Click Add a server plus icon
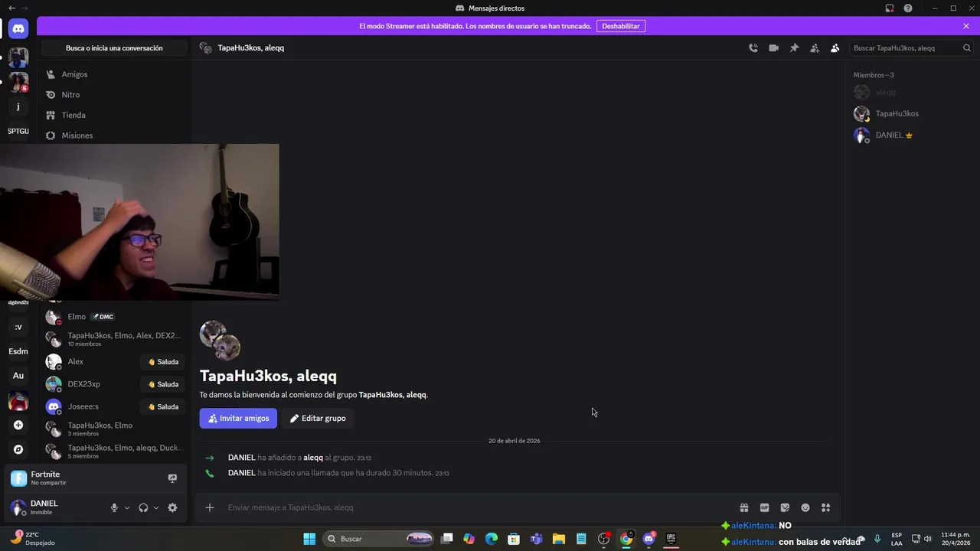The height and width of the screenshot is (551, 980). (18, 425)
